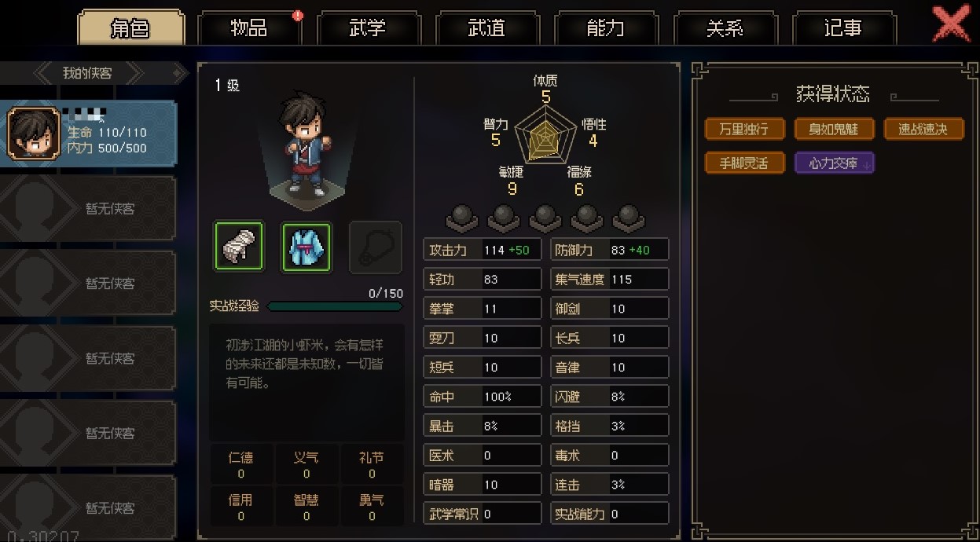Click the first empty orb socket

click(461, 218)
